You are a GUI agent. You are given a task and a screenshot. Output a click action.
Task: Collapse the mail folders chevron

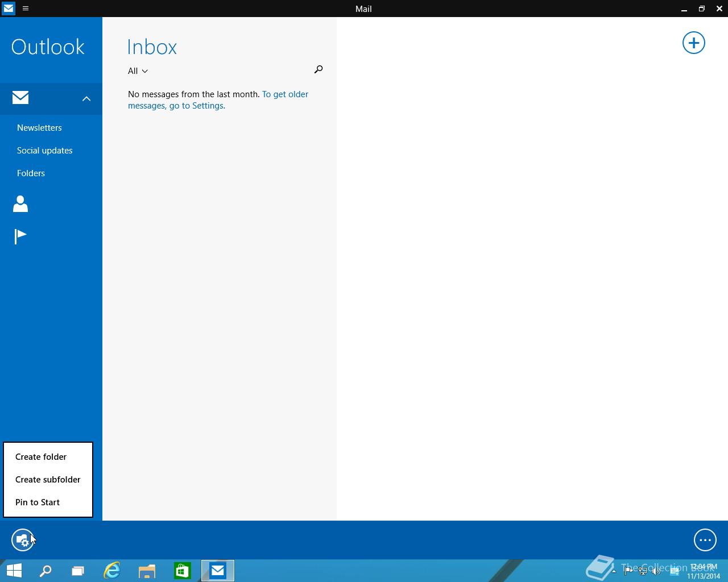coord(86,99)
